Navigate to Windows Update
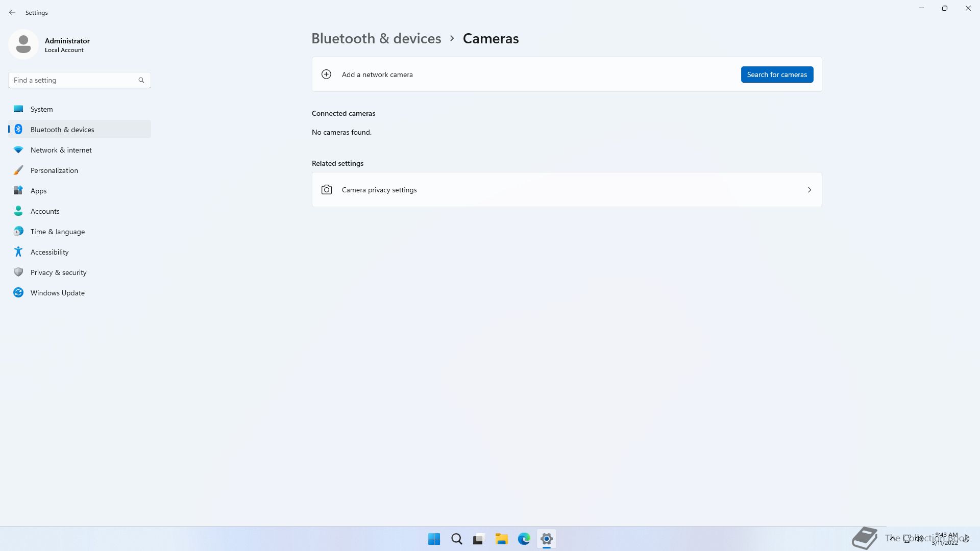Screen dimensions: 980x551 coord(57,293)
